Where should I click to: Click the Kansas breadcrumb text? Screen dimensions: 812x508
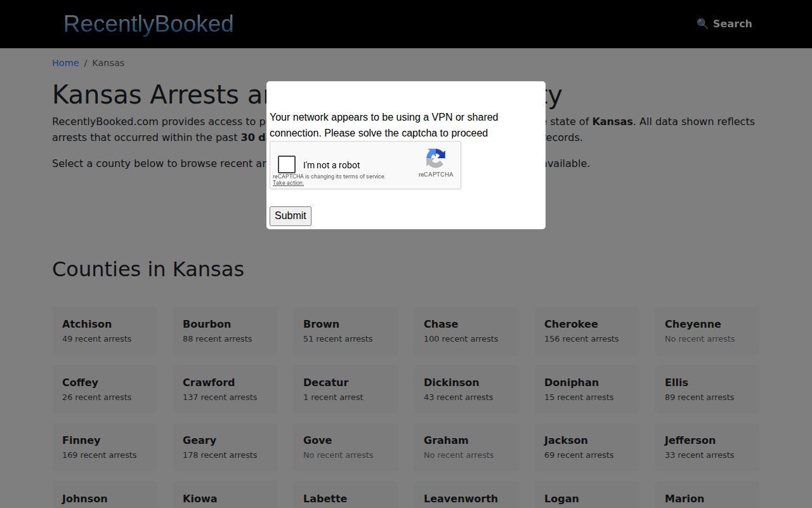coord(108,63)
